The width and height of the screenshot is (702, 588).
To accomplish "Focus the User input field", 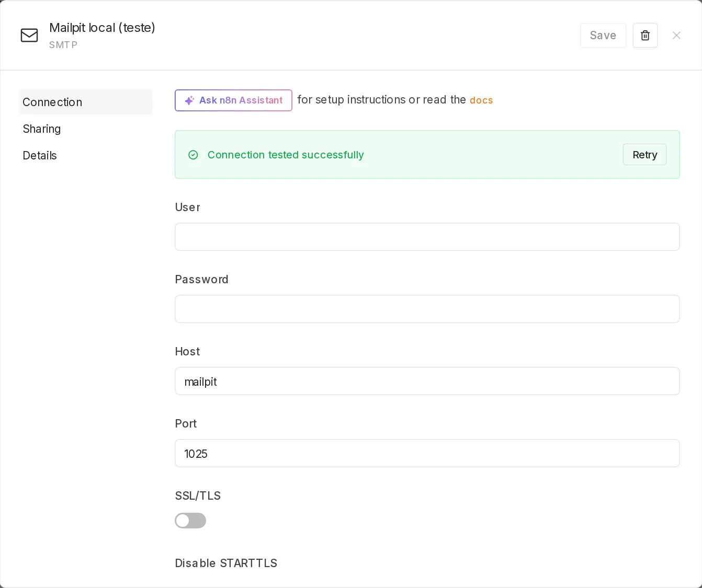I will 427,237.
